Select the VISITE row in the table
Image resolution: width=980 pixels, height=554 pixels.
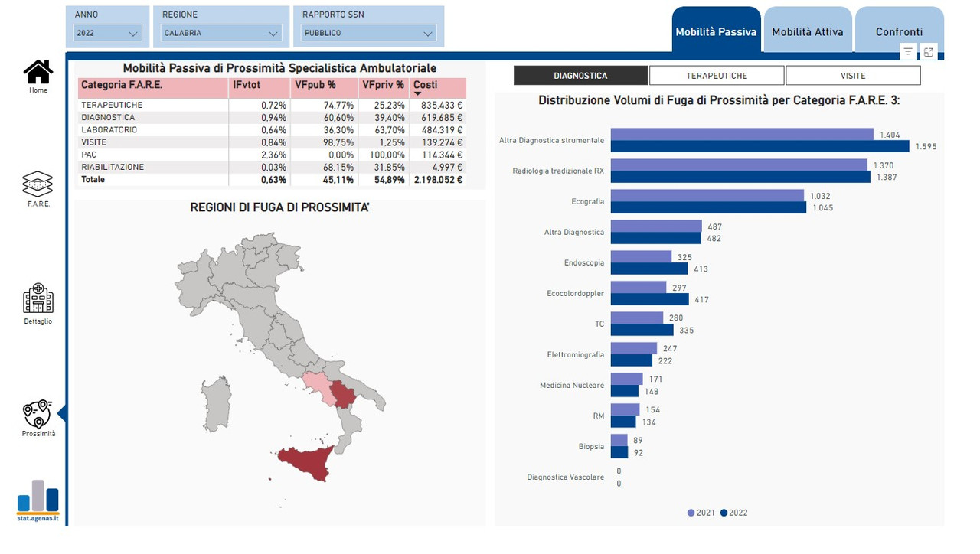[272, 142]
